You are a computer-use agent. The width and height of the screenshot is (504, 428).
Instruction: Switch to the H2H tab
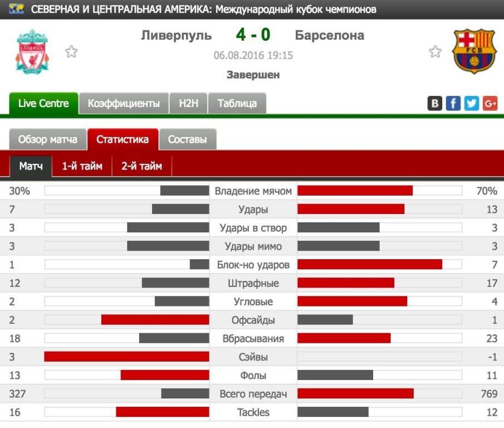pyautogui.click(x=189, y=103)
